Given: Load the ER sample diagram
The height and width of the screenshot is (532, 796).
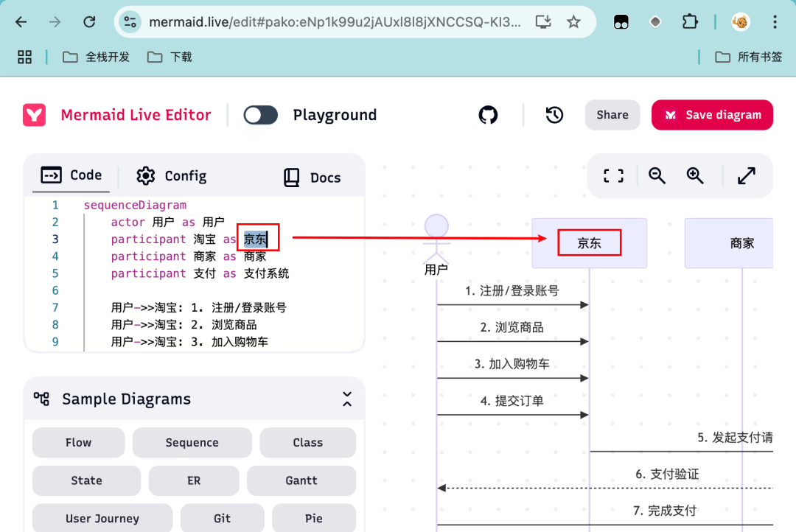Looking at the screenshot, I should 194,480.
